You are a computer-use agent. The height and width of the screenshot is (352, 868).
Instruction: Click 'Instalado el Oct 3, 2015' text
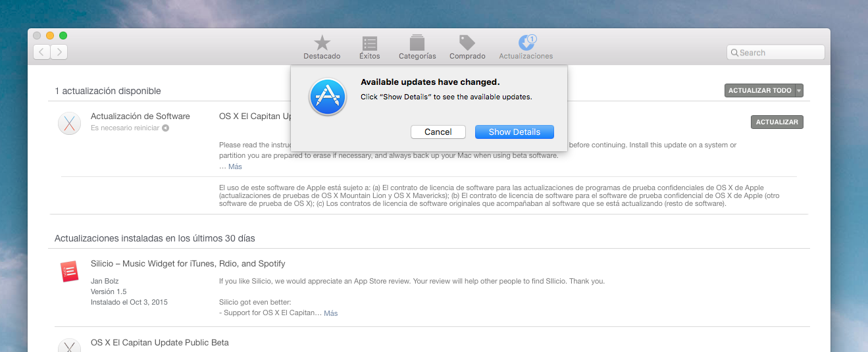(129, 302)
